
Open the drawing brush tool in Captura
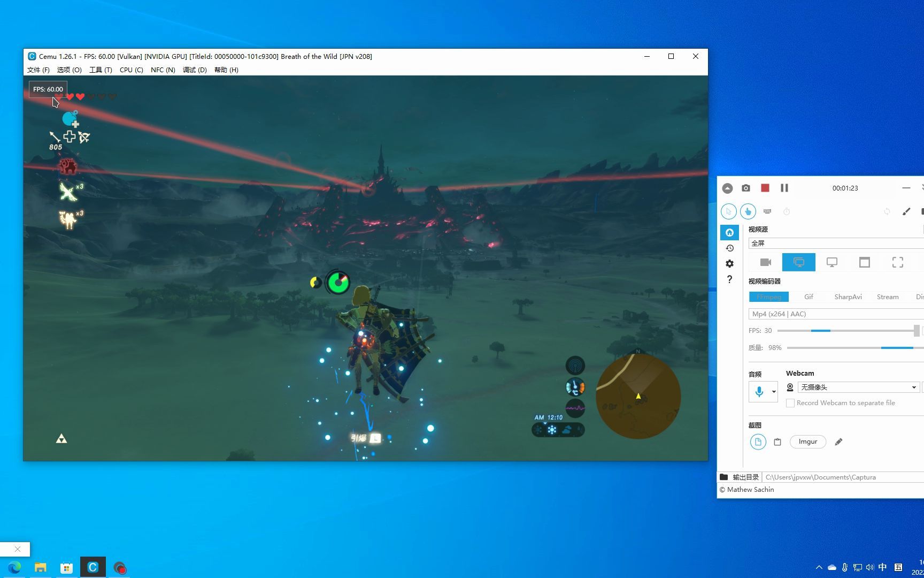coord(906,211)
